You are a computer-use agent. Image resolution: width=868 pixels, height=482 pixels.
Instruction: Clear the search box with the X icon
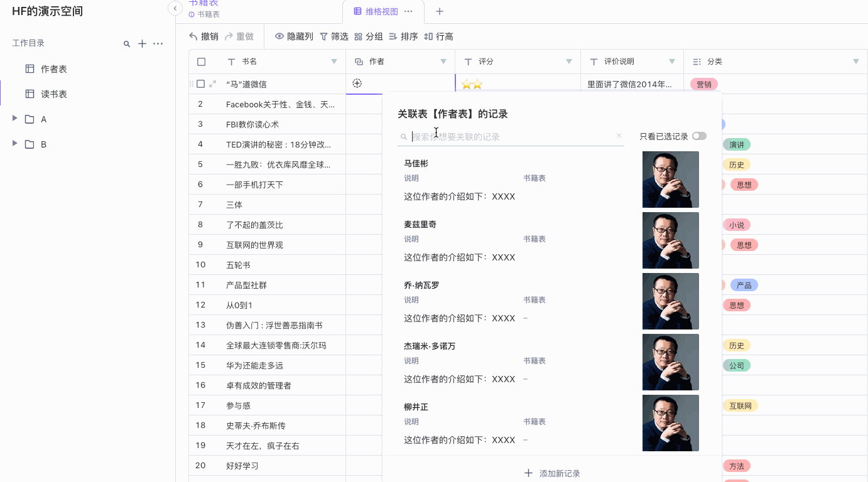tap(619, 136)
